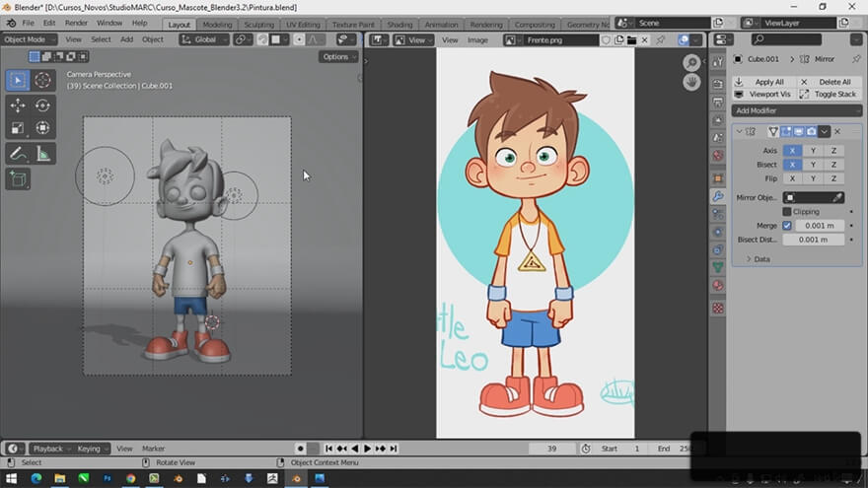Viewport: 868px width, 488px height.
Task: Toggle Flip X
Action: coord(792,178)
